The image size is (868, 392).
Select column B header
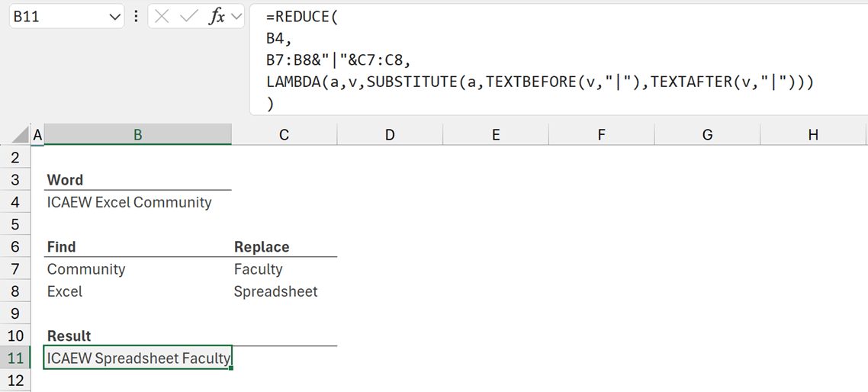[137, 135]
